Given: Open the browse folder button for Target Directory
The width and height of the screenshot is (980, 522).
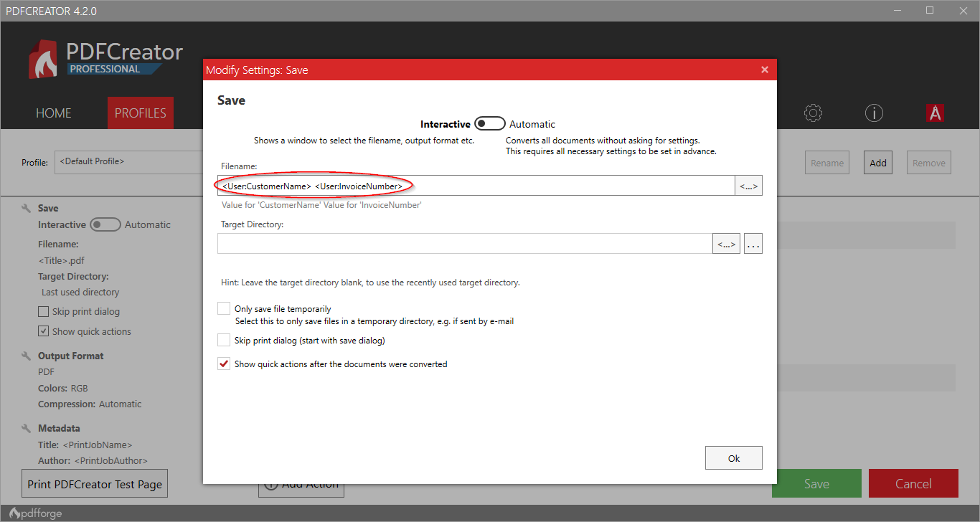Looking at the screenshot, I should 753,243.
